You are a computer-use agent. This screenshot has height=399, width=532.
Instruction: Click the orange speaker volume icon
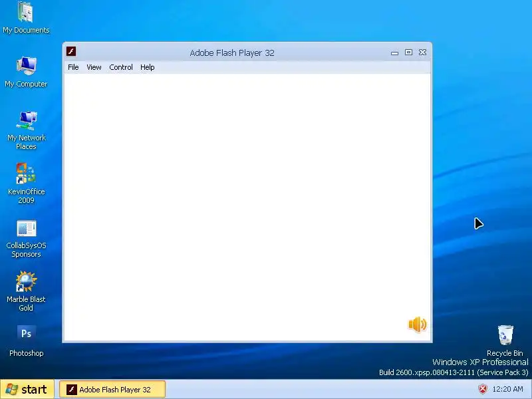[418, 325]
